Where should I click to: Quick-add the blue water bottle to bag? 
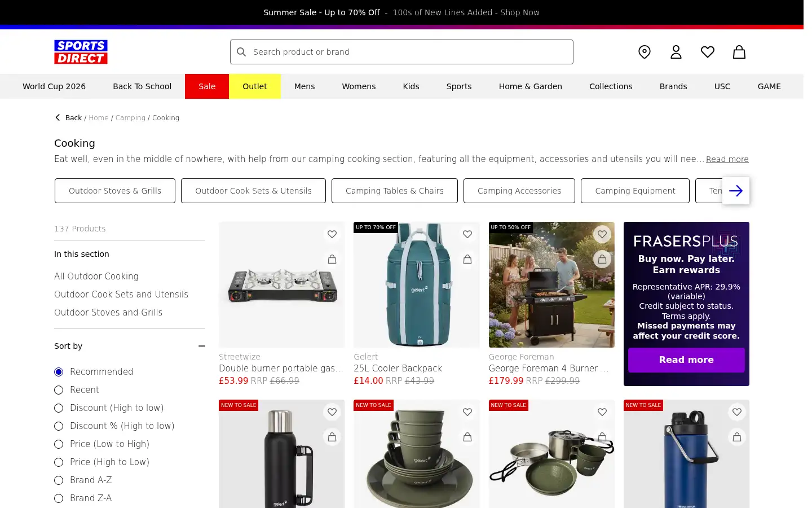pos(737,437)
